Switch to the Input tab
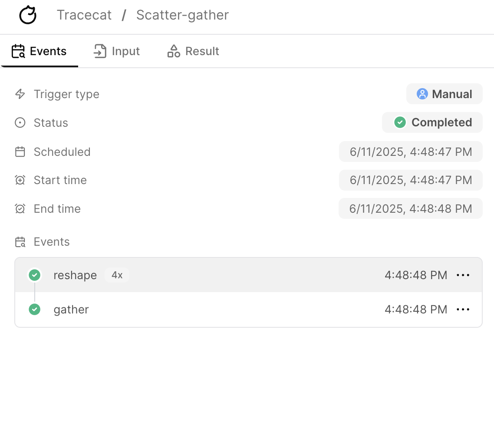 (x=117, y=51)
